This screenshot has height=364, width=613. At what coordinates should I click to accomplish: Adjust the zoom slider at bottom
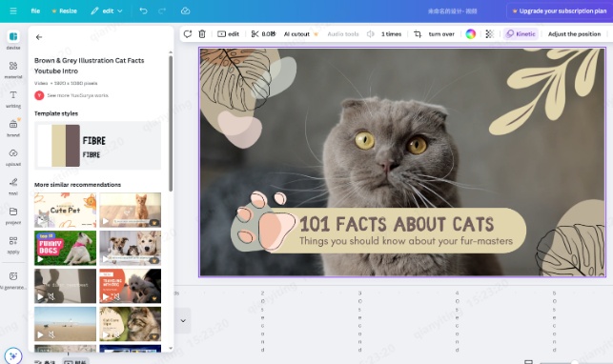pyautogui.click(x=575, y=362)
